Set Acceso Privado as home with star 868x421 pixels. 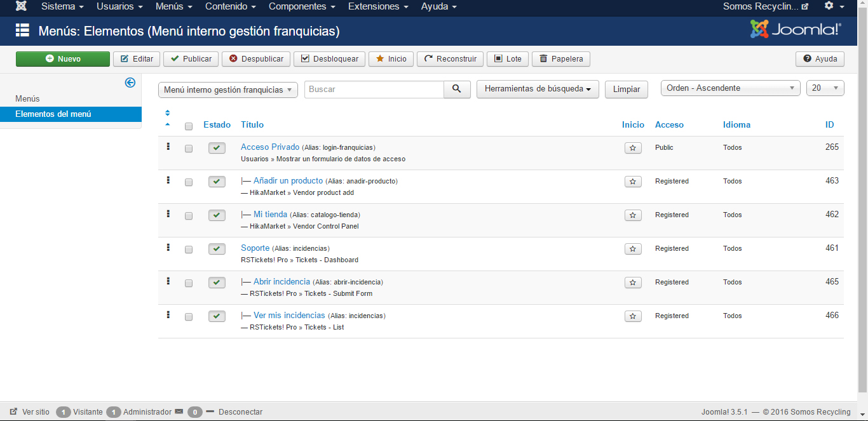point(632,148)
